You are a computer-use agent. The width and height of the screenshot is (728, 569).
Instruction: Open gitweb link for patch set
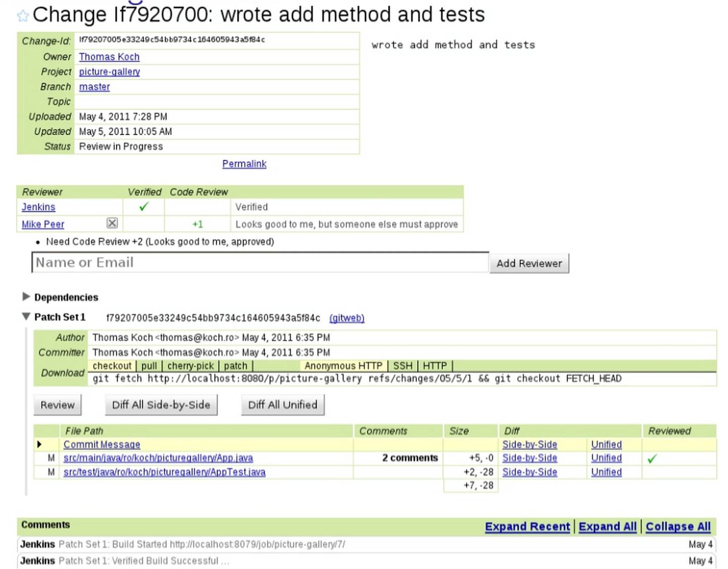347,318
